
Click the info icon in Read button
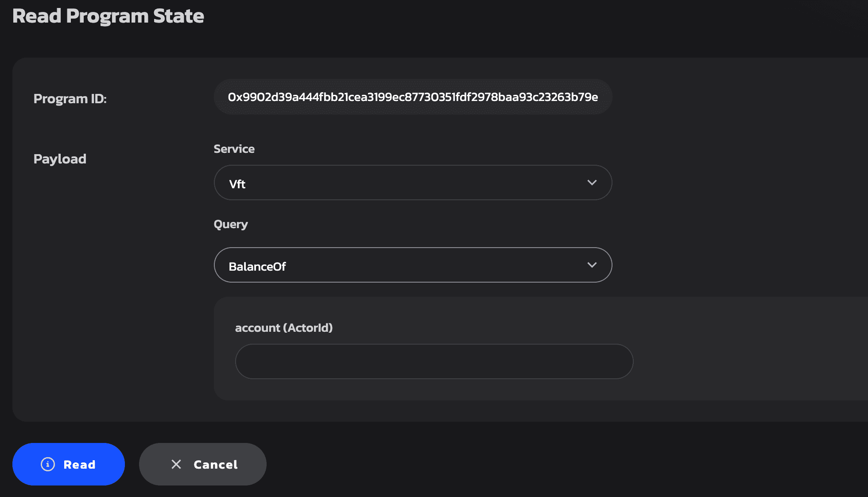(48, 464)
